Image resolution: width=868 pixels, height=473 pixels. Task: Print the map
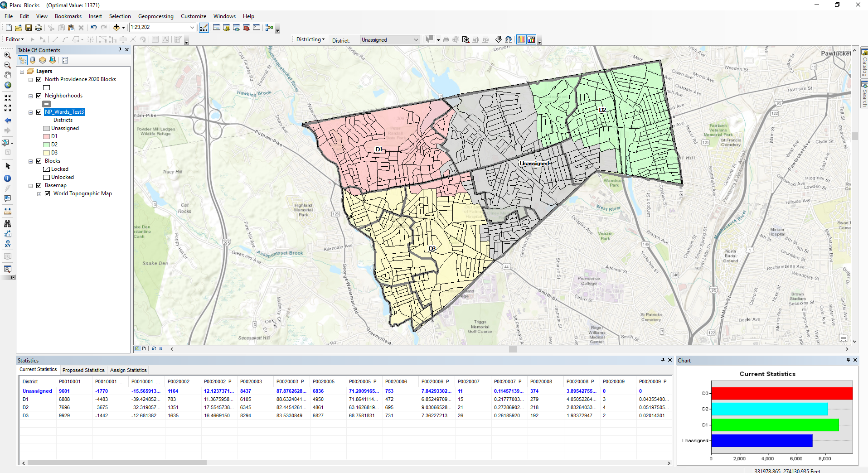tap(39, 28)
